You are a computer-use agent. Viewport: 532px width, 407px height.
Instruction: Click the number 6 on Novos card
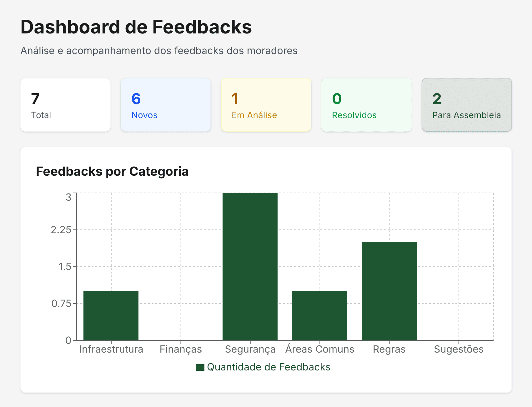(135, 99)
